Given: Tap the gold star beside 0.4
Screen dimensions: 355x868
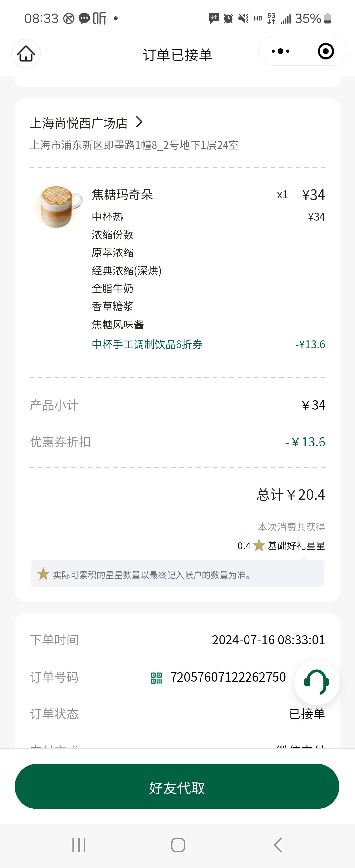Looking at the screenshot, I should (x=259, y=545).
